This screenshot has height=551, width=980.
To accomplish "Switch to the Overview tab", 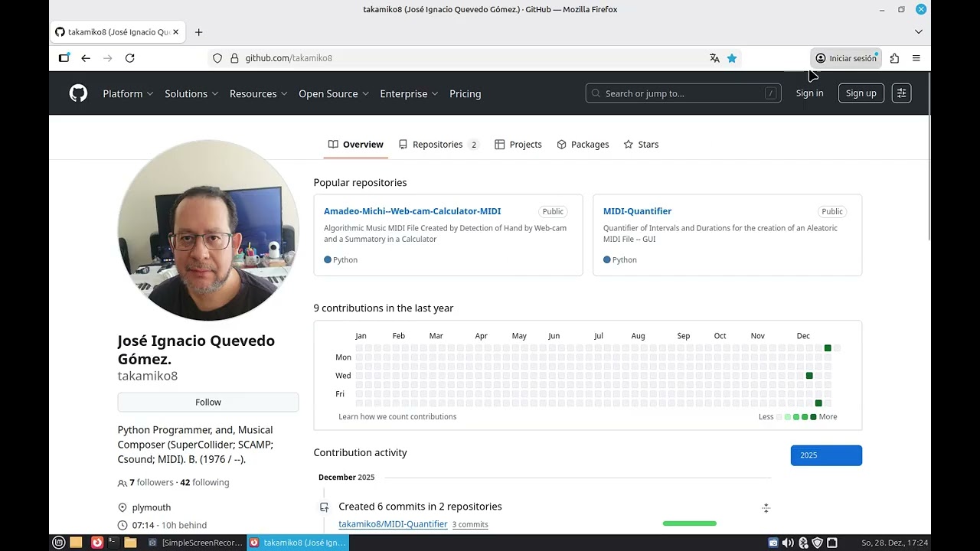I will point(356,145).
